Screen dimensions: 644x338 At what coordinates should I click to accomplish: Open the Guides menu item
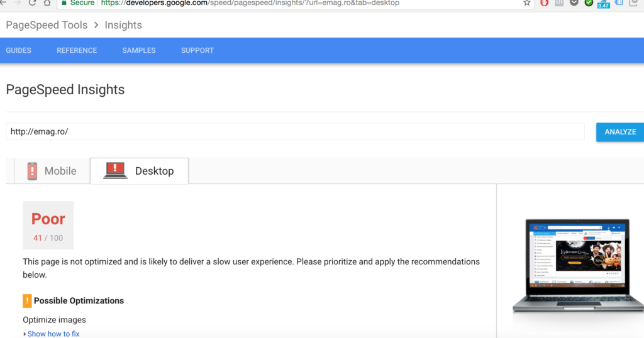(x=18, y=50)
